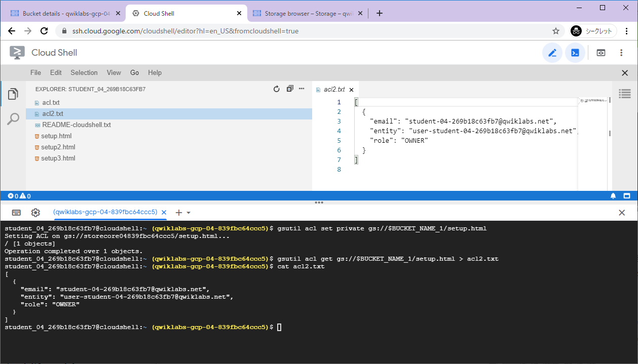Open the terminal keyboard icon
Viewport: 638px width, 364px height.
click(16, 213)
